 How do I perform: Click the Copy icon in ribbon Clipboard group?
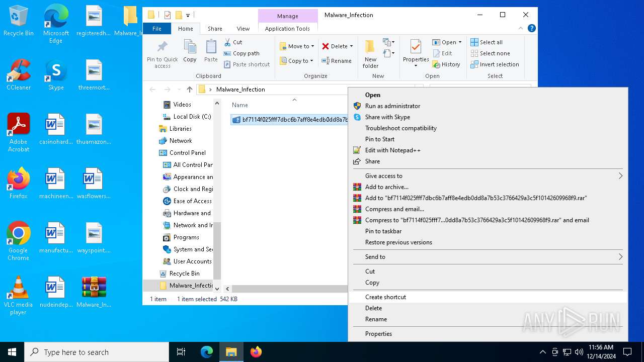[x=190, y=47]
